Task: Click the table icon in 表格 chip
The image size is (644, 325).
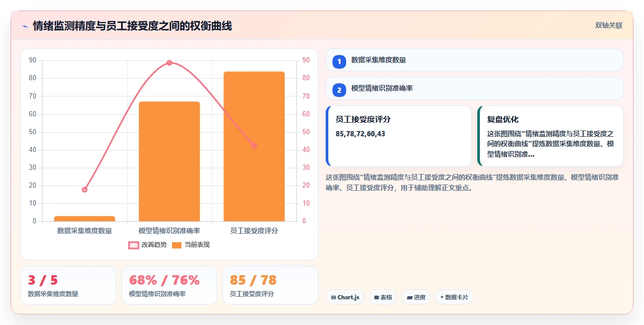Action: [x=376, y=297]
